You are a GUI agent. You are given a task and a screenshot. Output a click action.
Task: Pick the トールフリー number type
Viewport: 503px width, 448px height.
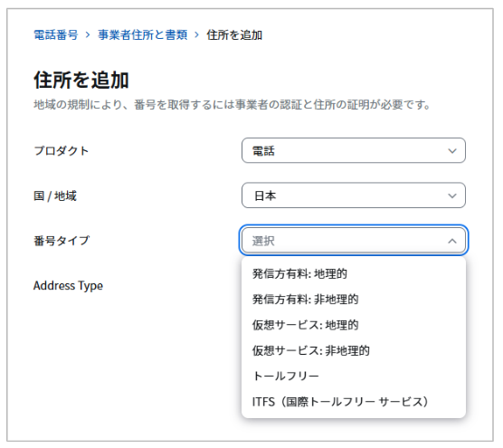(x=354, y=376)
